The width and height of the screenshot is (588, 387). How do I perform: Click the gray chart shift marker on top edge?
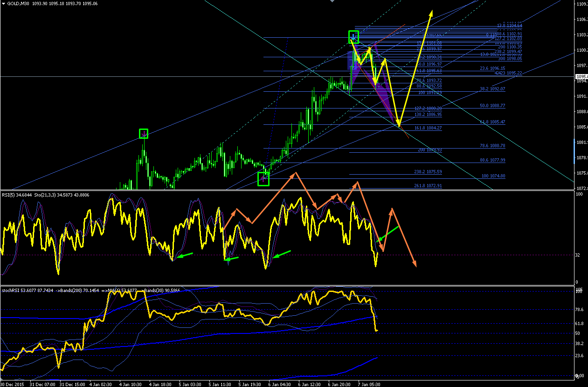click(332, 1)
